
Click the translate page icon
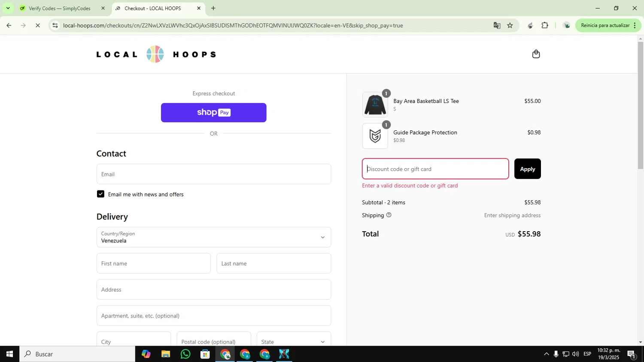497,25
